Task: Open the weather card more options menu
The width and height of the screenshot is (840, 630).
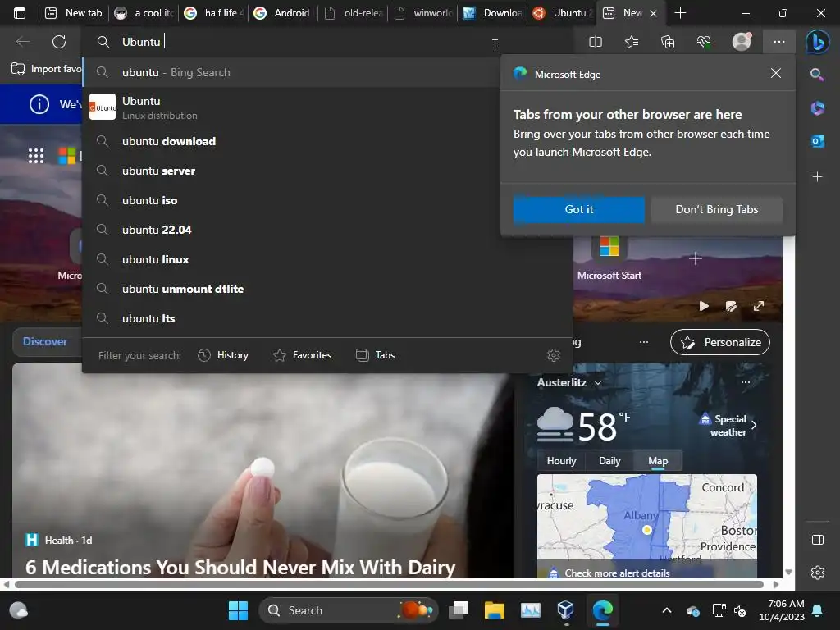Action: click(745, 382)
